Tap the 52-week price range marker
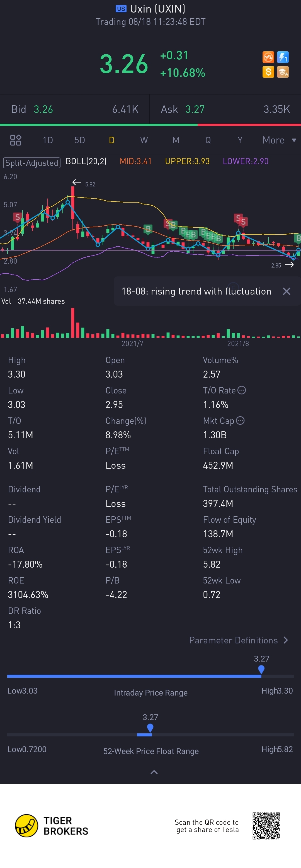The width and height of the screenshot is (301, 868). (150, 728)
